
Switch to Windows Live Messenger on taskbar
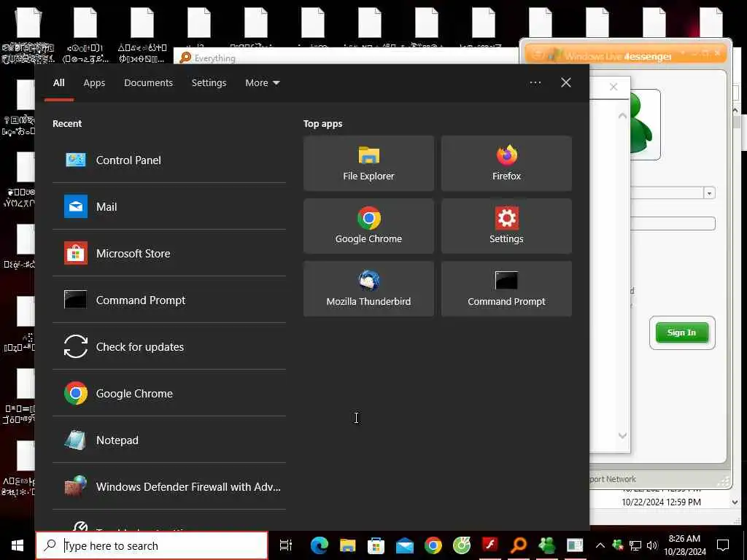pos(547,545)
